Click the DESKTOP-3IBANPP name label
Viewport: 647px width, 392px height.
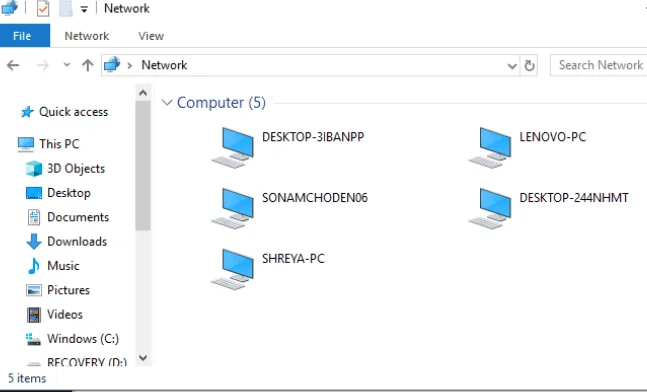(313, 137)
